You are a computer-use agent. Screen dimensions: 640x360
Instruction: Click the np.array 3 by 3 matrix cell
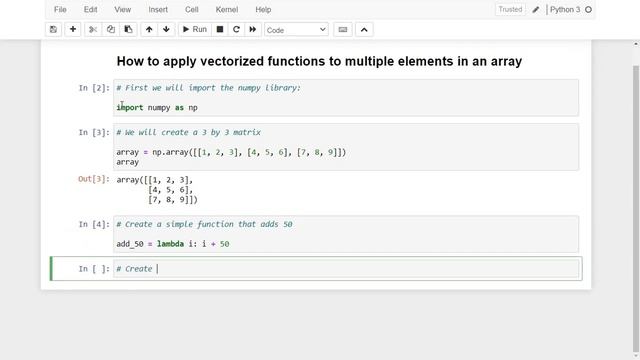pyautogui.click(x=346, y=147)
